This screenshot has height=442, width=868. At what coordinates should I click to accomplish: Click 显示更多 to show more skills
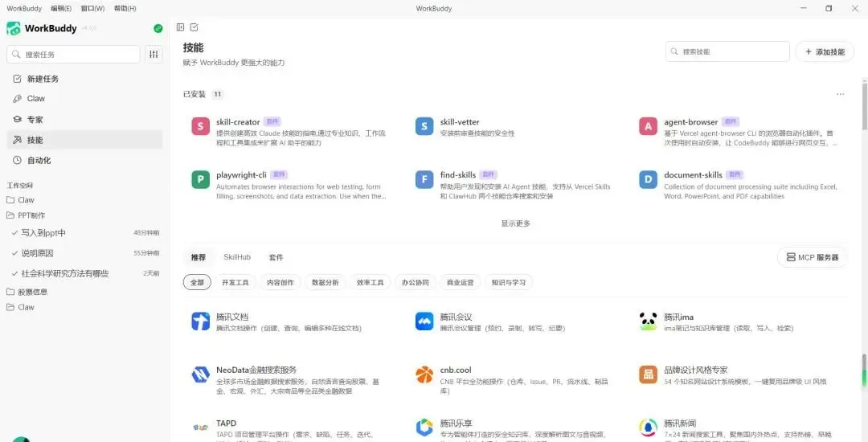tap(515, 223)
